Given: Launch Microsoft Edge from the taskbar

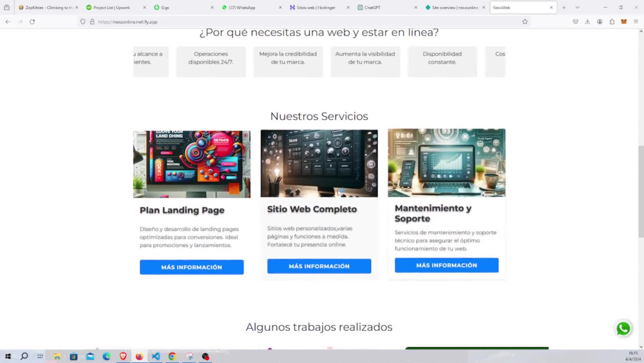Looking at the screenshot, I should pyautogui.click(x=106, y=357).
